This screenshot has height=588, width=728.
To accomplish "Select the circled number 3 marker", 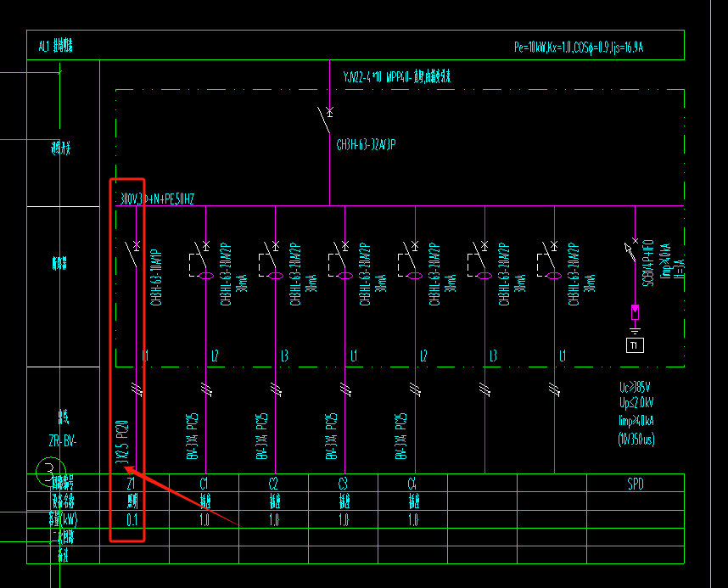I will [51, 472].
